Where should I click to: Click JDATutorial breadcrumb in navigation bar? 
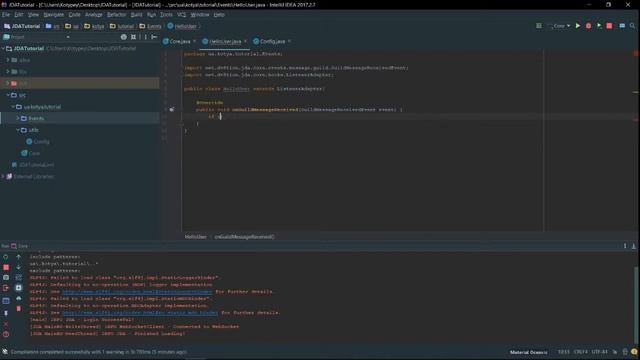tap(22, 26)
